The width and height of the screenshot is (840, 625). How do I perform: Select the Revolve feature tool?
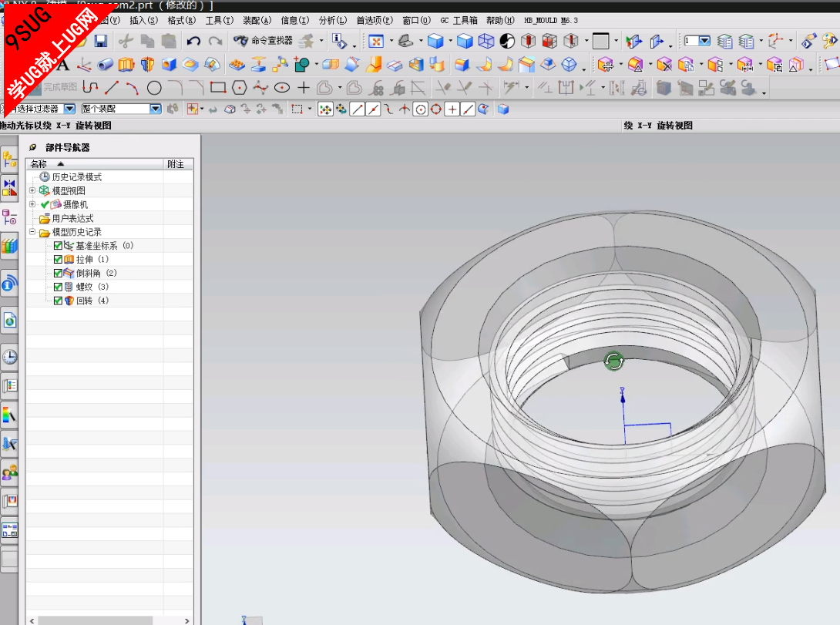147,65
